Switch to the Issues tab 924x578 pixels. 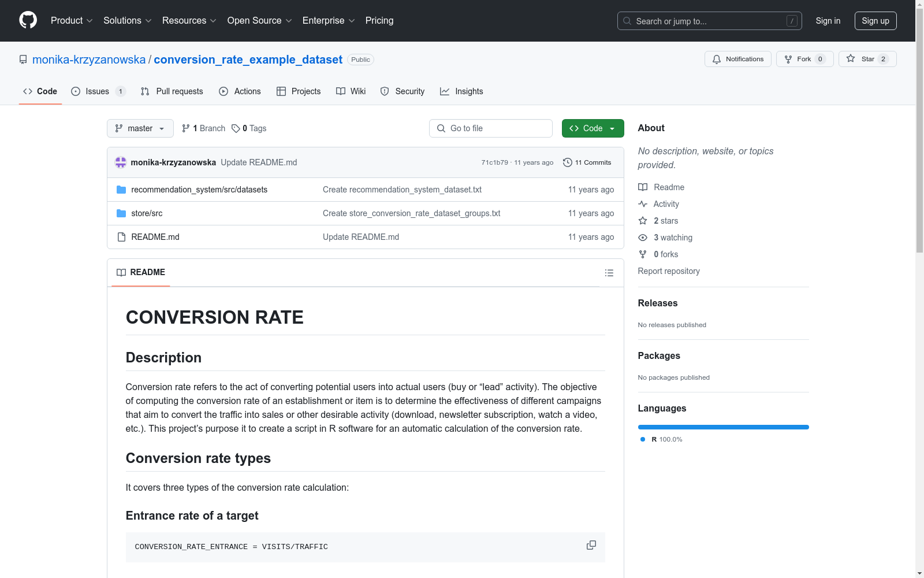[x=98, y=91]
